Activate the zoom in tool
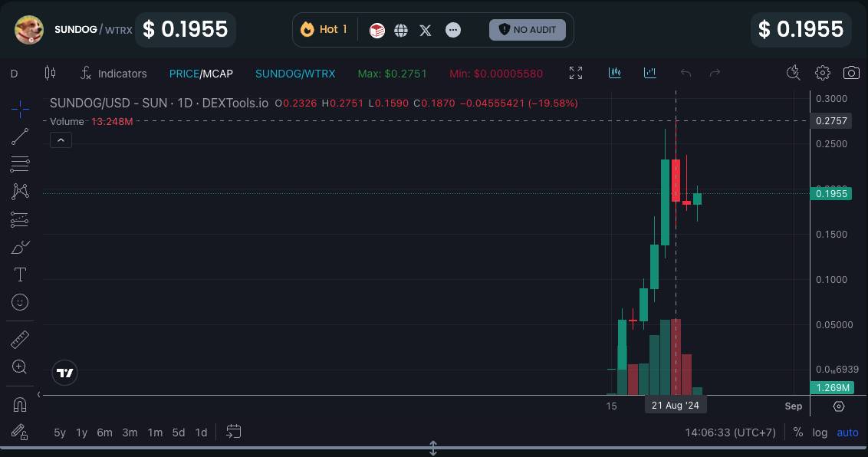This screenshot has height=457, width=868. click(20, 367)
